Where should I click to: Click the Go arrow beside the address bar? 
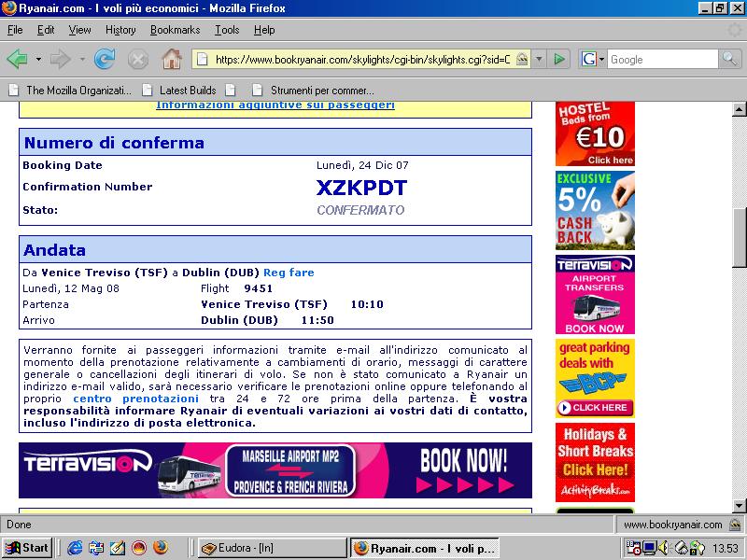[x=558, y=59]
